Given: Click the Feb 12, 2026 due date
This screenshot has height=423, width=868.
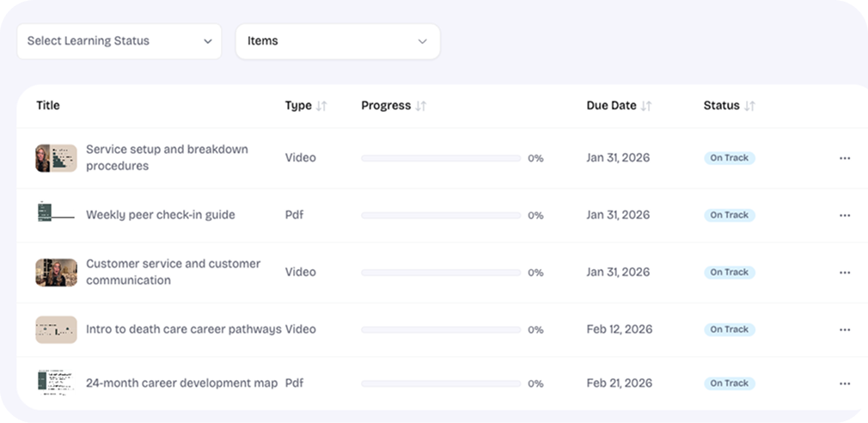Looking at the screenshot, I should click(620, 329).
